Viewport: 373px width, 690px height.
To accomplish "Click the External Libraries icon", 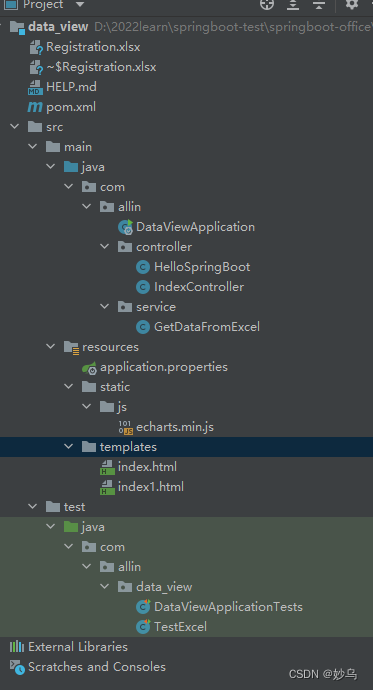I will [17, 646].
